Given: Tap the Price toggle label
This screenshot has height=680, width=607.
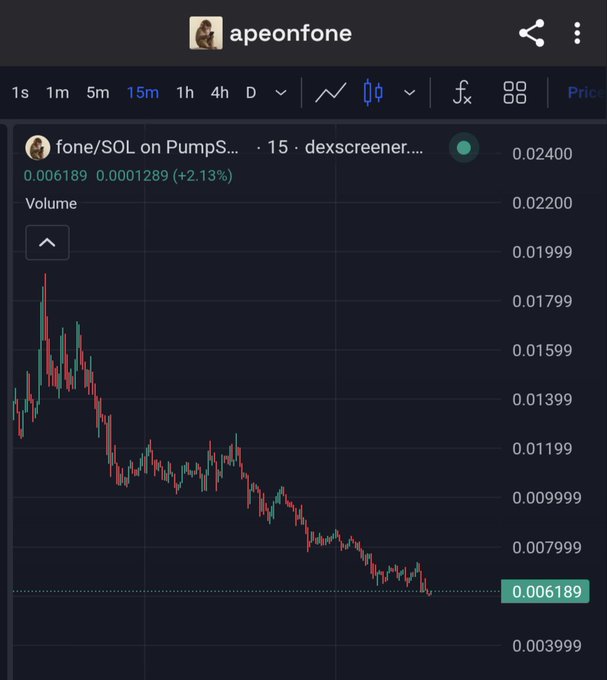Looking at the screenshot, I should pos(587,92).
